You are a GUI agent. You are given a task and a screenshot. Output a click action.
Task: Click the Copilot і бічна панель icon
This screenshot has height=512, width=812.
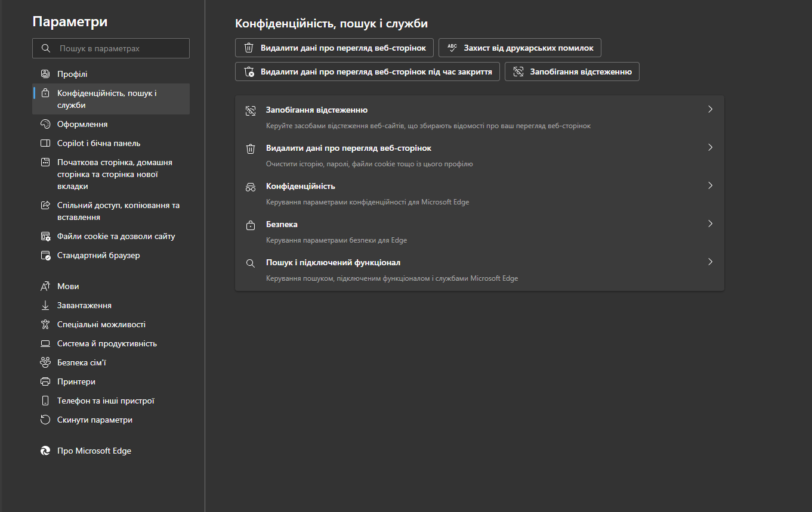coord(45,143)
